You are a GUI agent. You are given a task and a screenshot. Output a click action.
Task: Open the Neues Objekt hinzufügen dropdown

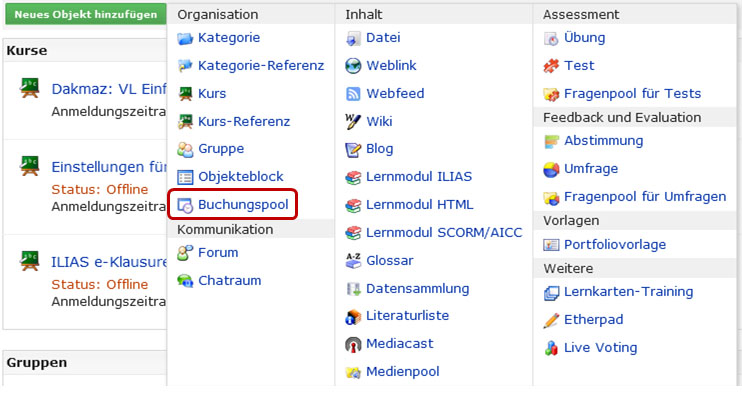[86, 14]
